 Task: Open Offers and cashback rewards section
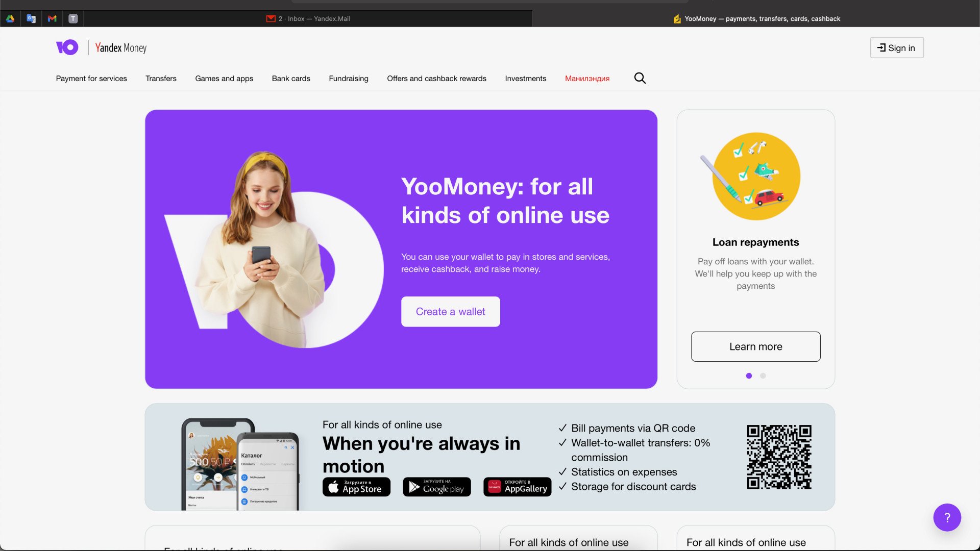pos(436,78)
